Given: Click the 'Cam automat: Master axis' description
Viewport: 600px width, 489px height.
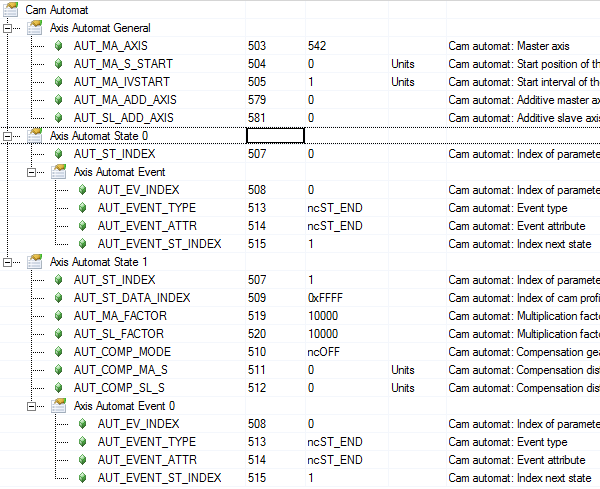Looking at the screenshot, I should tap(509, 46).
